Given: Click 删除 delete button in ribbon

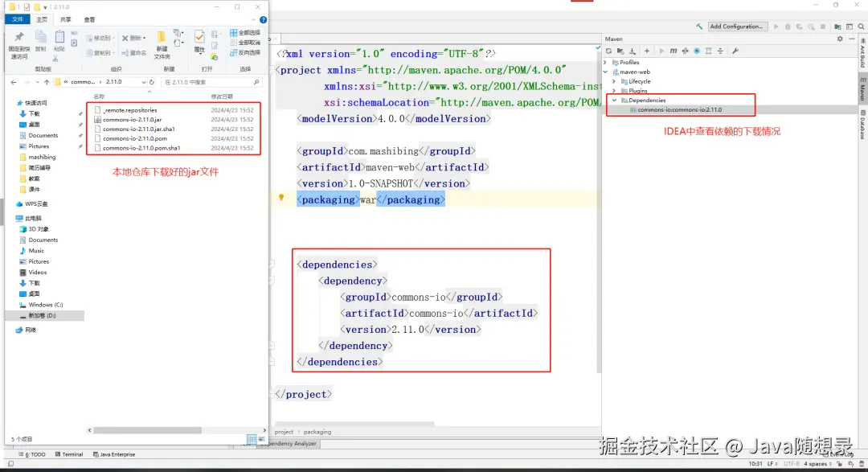Looking at the screenshot, I should point(133,39).
